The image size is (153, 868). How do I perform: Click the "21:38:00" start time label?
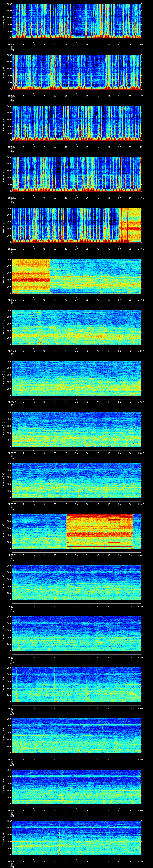[x=12, y=504]
